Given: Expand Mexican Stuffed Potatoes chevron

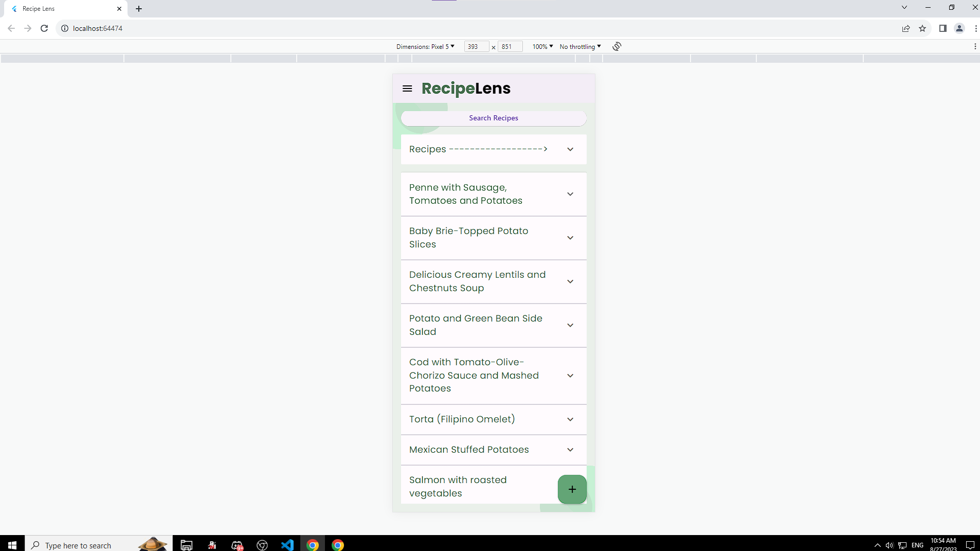Looking at the screenshot, I should [570, 450].
